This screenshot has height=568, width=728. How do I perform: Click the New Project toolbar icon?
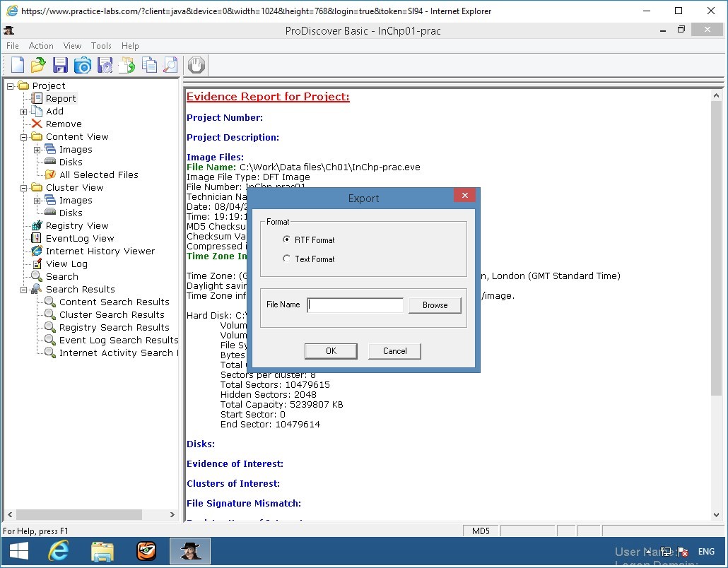pos(18,65)
